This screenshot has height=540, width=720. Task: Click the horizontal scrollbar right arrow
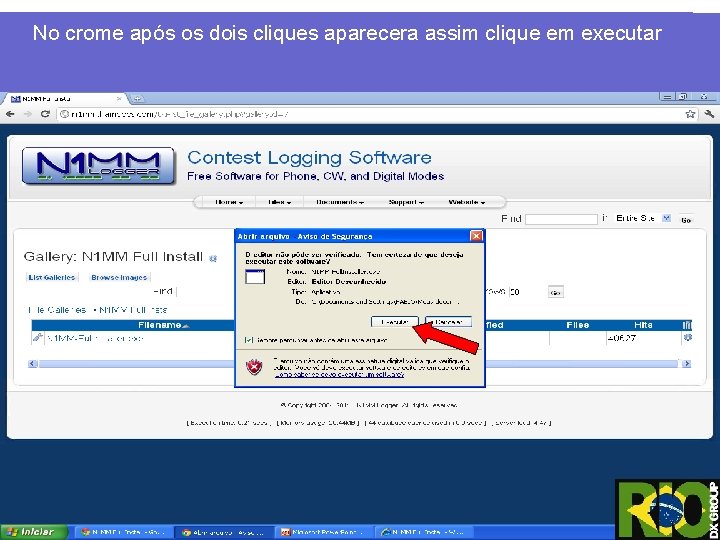click(686, 364)
